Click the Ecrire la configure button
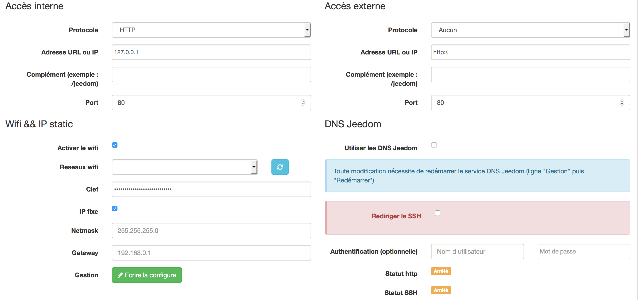 click(147, 275)
